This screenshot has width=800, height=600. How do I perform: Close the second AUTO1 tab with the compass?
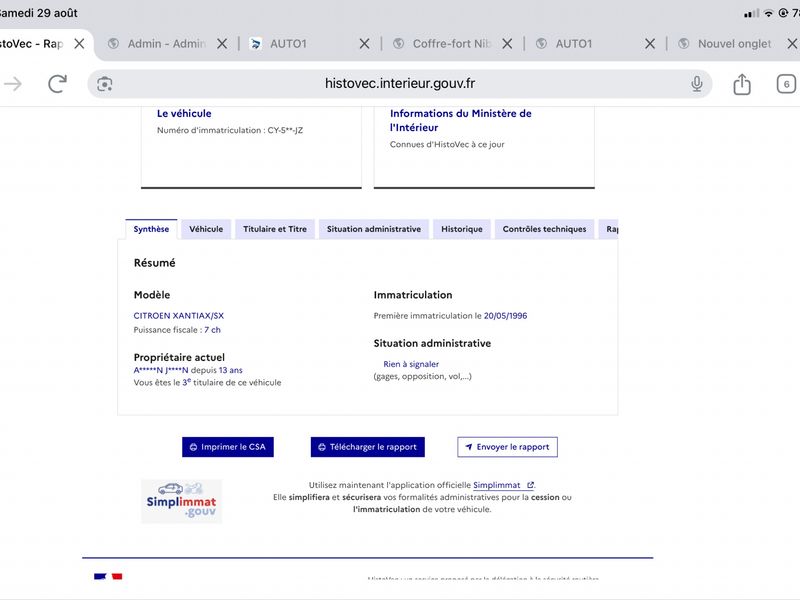coord(649,44)
